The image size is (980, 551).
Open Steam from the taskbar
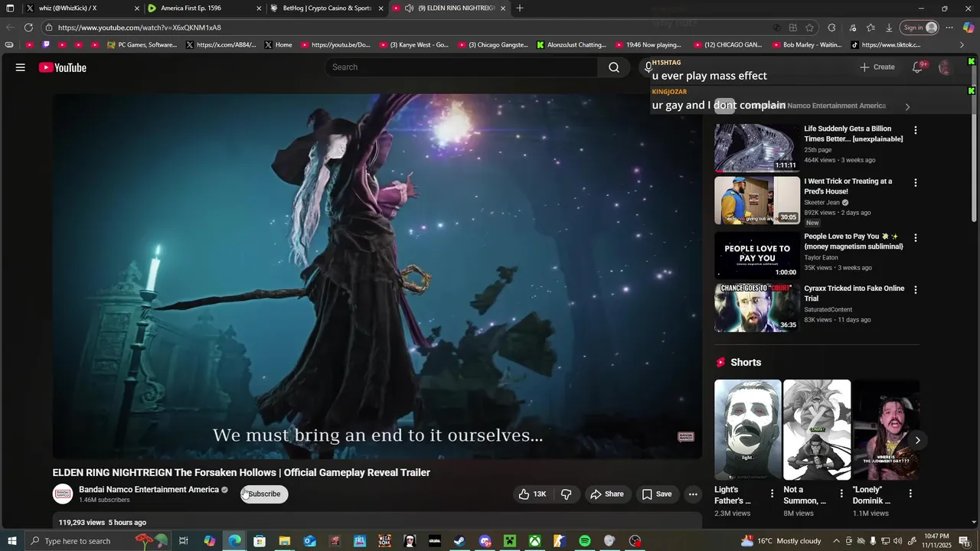pos(459,541)
